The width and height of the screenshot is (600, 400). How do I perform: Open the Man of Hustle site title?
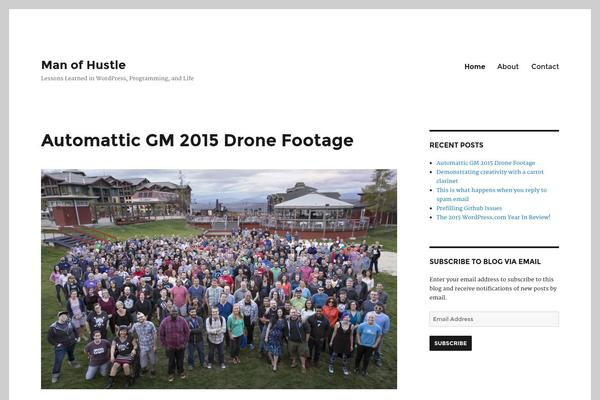(83, 65)
